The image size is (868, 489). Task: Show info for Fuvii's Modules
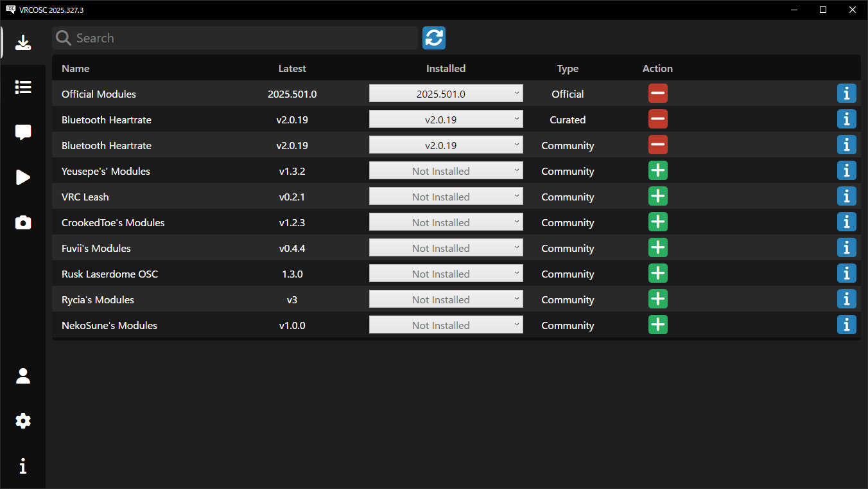click(846, 247)
